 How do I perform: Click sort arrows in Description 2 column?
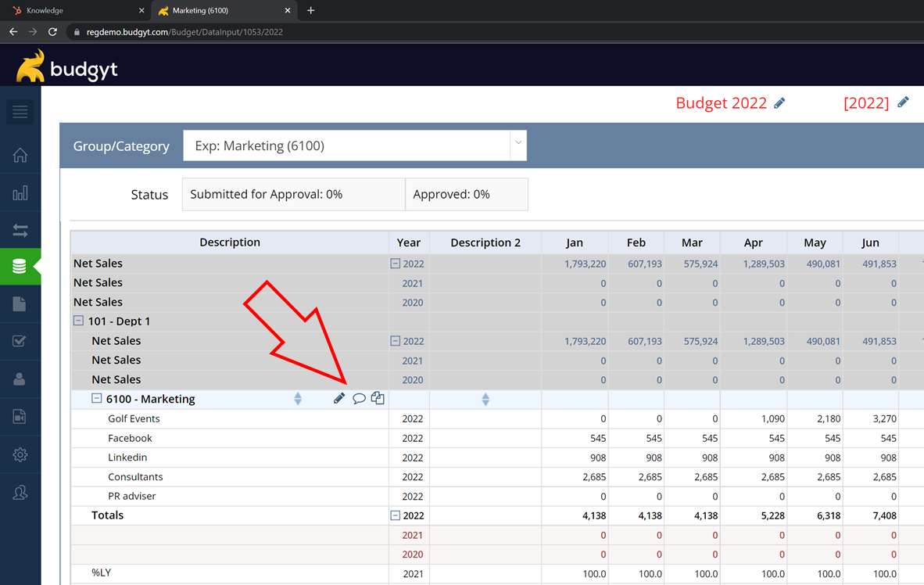point(485,399)
